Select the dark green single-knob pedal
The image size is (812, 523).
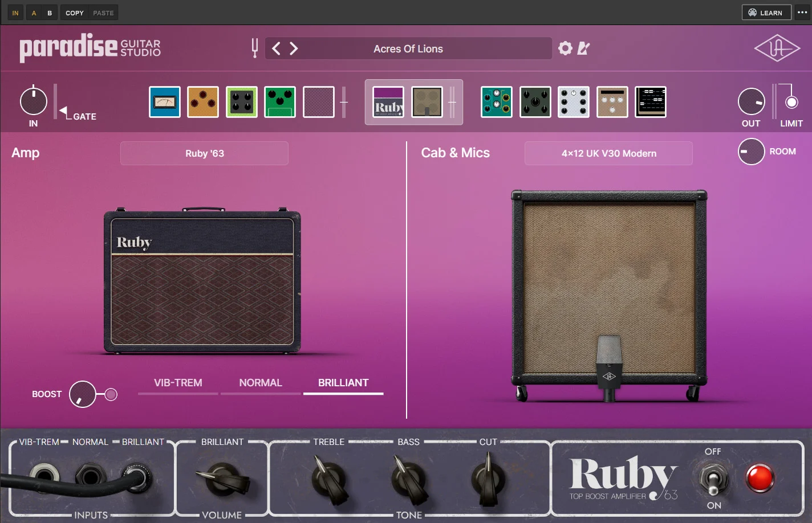535,102
